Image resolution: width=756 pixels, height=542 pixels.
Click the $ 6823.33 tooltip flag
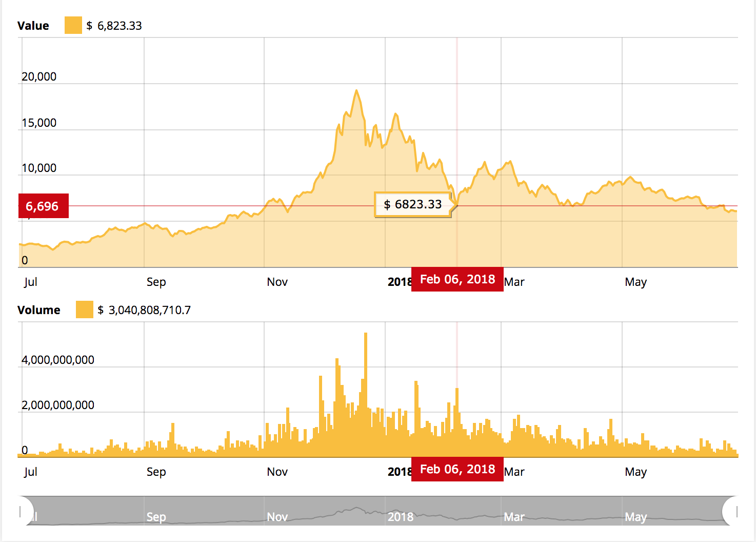[x=413, y=204]
